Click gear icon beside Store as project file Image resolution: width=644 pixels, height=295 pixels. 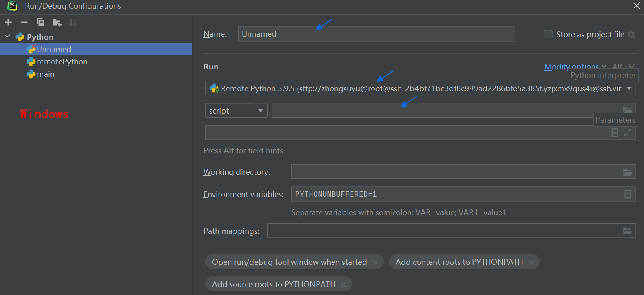point(631,35)
